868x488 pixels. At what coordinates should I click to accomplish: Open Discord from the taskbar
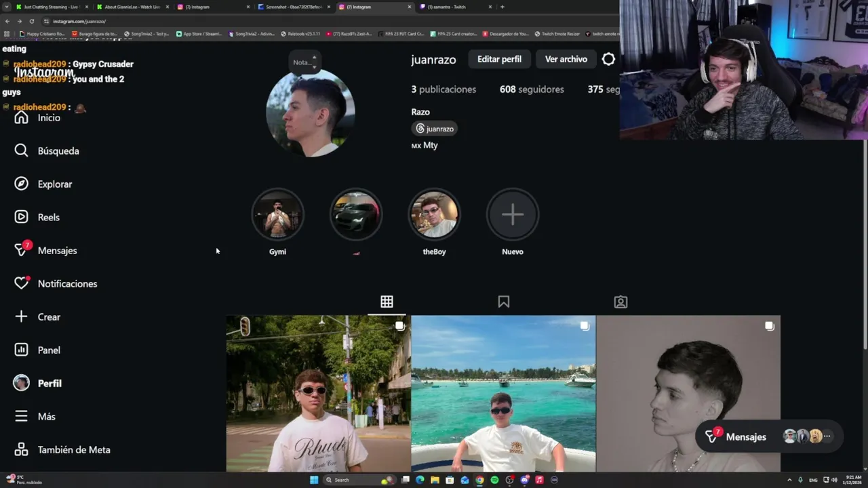(524, 480)
